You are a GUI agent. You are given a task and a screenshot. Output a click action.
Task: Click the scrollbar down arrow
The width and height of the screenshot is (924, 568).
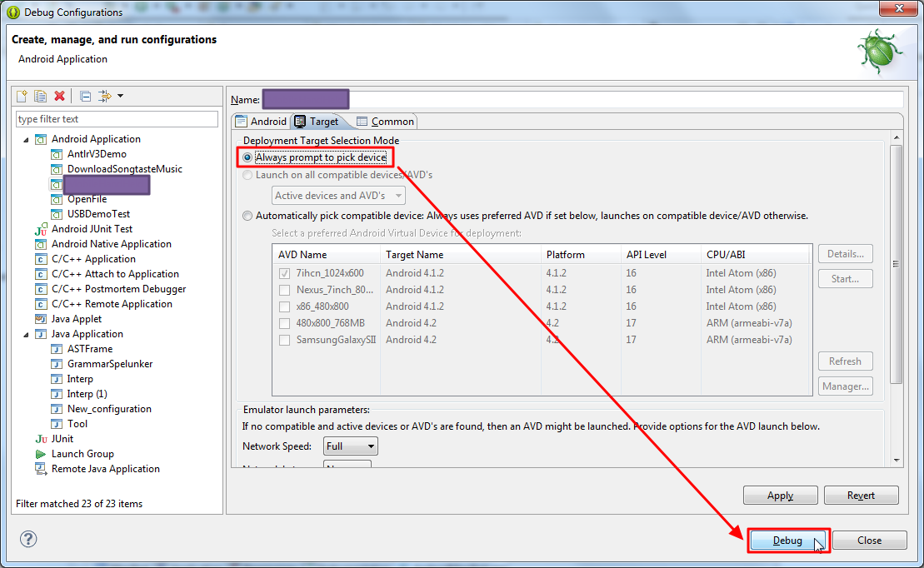(x=897, y=461)
